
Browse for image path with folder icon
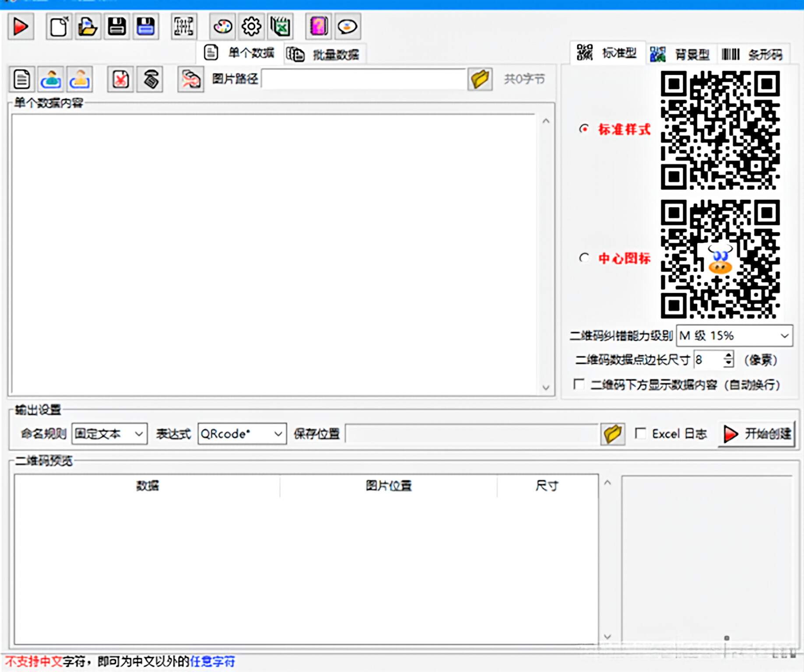coord(480,79)
